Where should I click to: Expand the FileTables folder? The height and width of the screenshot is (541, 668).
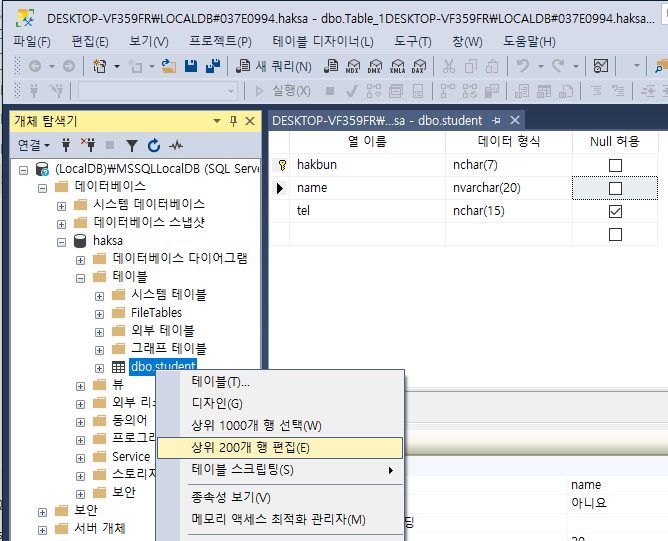99,314
